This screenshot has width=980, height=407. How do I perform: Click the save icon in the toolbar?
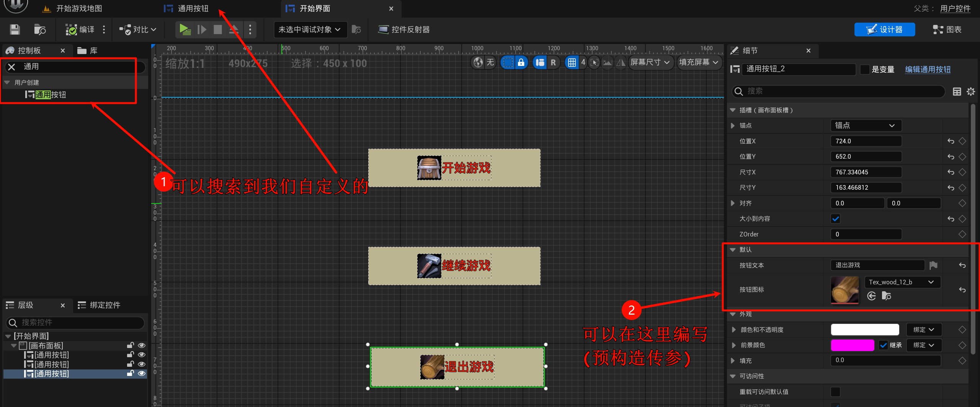point(15,30)
